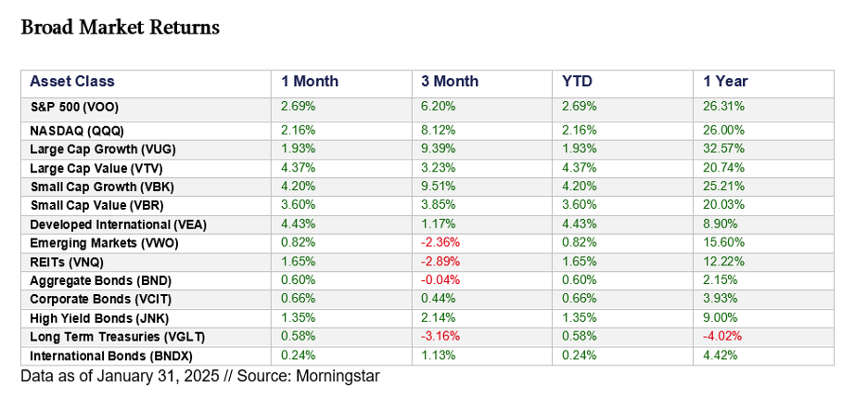Click the Emerging Markets (VWO) row label

tap(104, 243)
